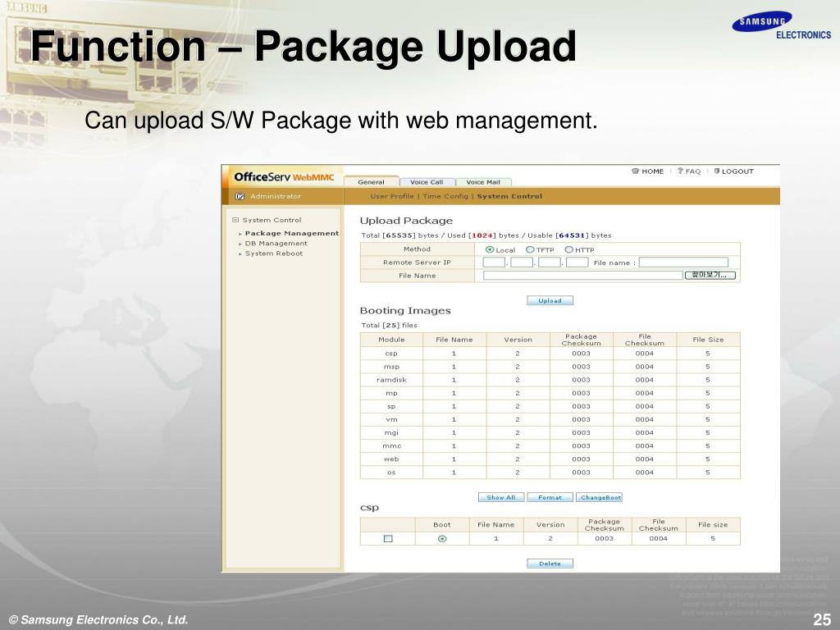Screen dimensions: 840x630
Task: Switch to the Voice Call tab
Action: pos(427,181)
